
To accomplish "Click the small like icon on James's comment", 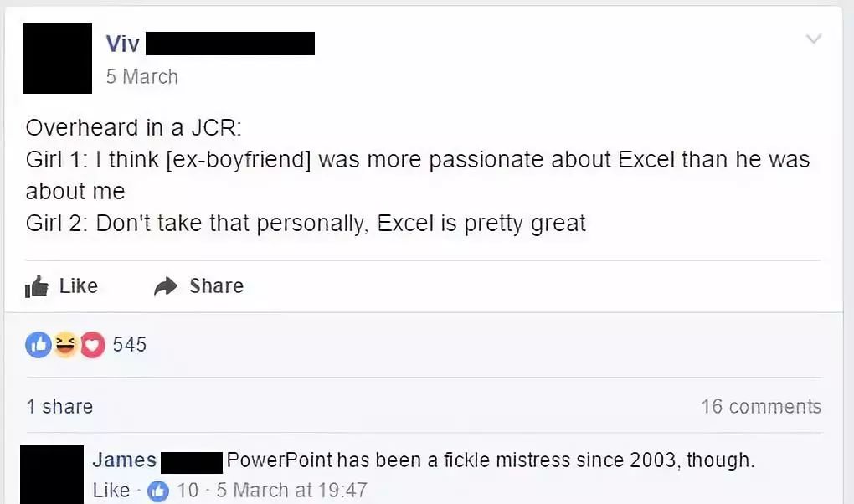I will (x=158, y=490).
